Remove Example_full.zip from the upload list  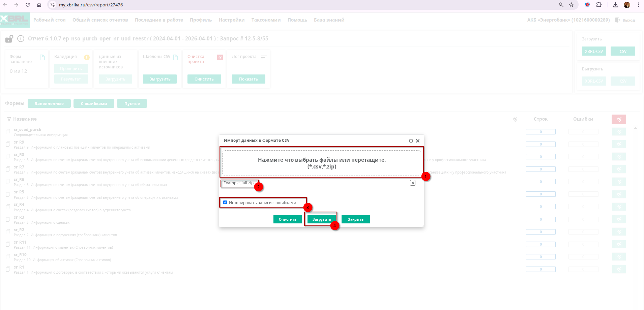pyautogui.click(x=412, y=183)
